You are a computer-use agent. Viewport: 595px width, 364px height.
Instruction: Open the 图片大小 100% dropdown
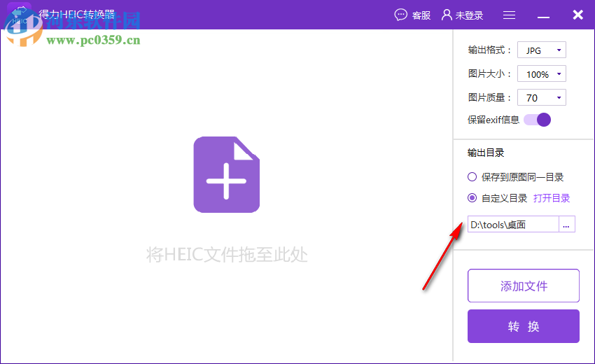(542, 74)
